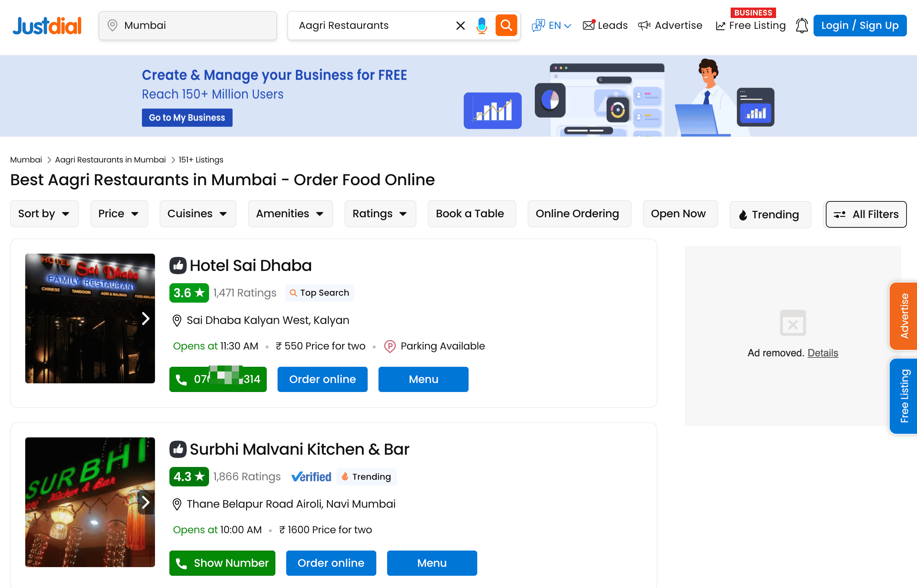Toggle the Open Now filter
The height and width of the screenshot is (588, 917).
click(x=680, y=213)
